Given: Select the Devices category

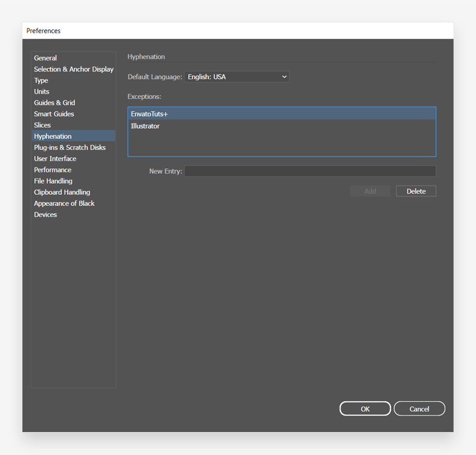Looking at the screenshot, I should pyautogui.click(x=45, y=214).
